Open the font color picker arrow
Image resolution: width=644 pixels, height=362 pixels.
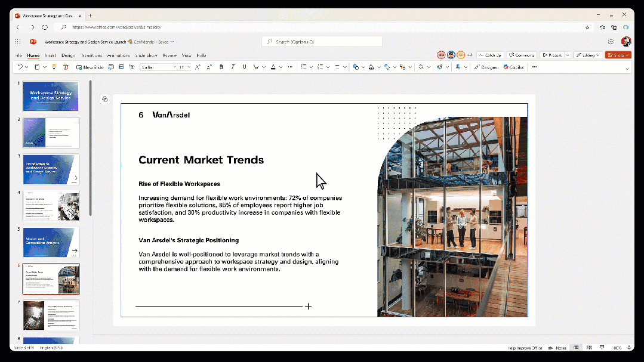tap(281, 67)
